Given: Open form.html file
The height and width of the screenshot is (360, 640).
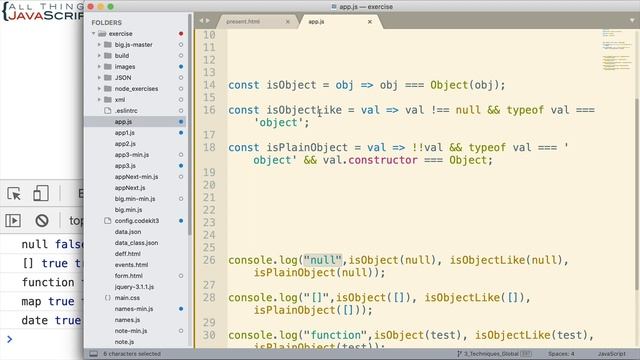Looking at the screenshot, I should (129, 276).
